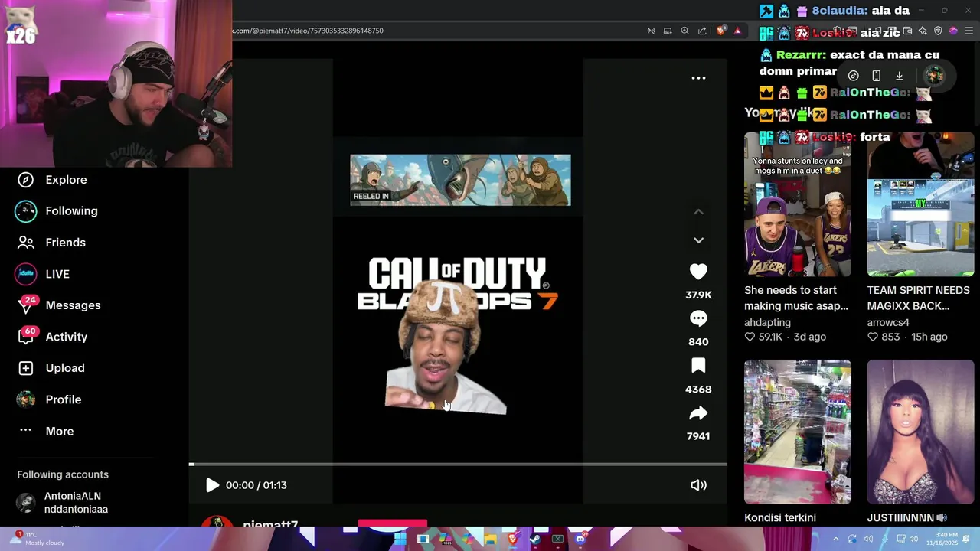Click the browser address bar URL

tap(308, 31)
